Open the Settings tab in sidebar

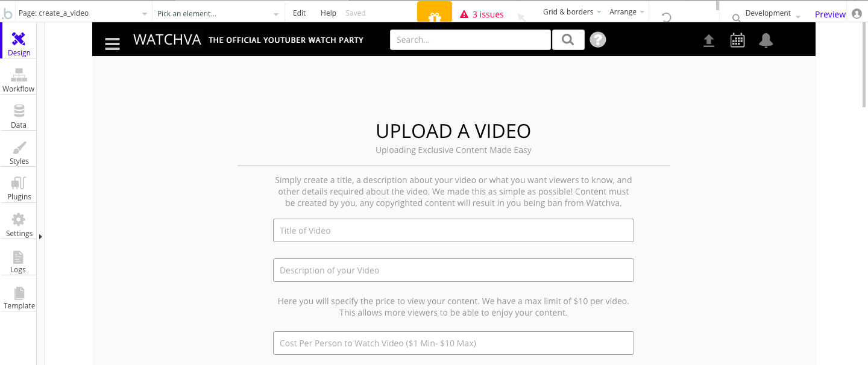pos(19,225)
